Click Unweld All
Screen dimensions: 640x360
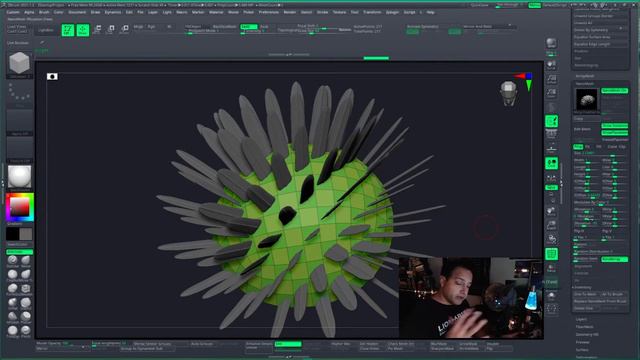599,23
